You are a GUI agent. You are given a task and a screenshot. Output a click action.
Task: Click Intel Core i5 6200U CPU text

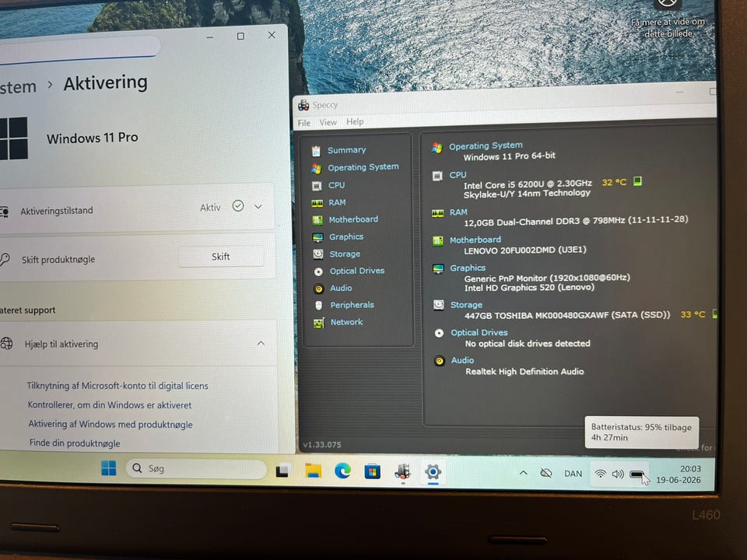pyautogui.click(x=528, y=184)
